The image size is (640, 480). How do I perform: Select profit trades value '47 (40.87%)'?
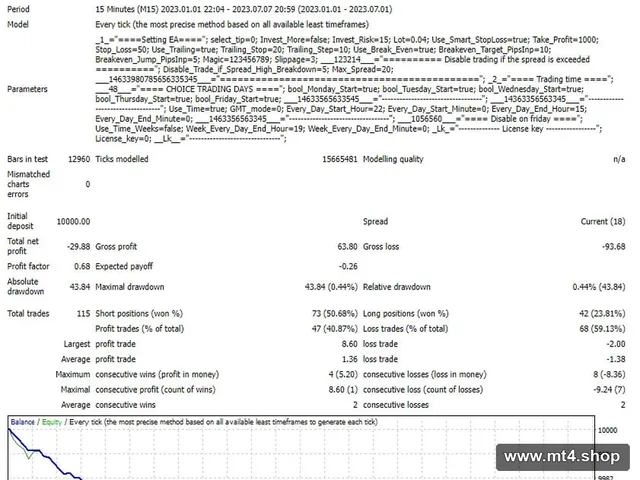coord(335,329)
